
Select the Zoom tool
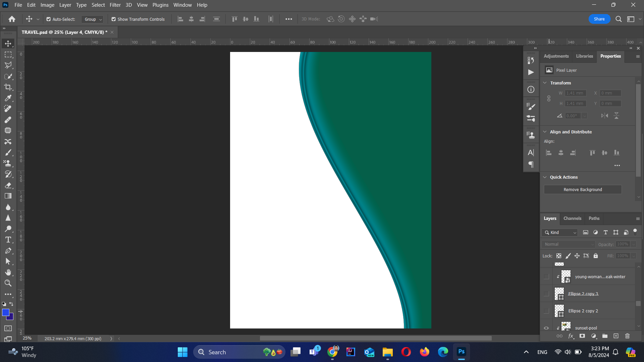coord(8,283)
